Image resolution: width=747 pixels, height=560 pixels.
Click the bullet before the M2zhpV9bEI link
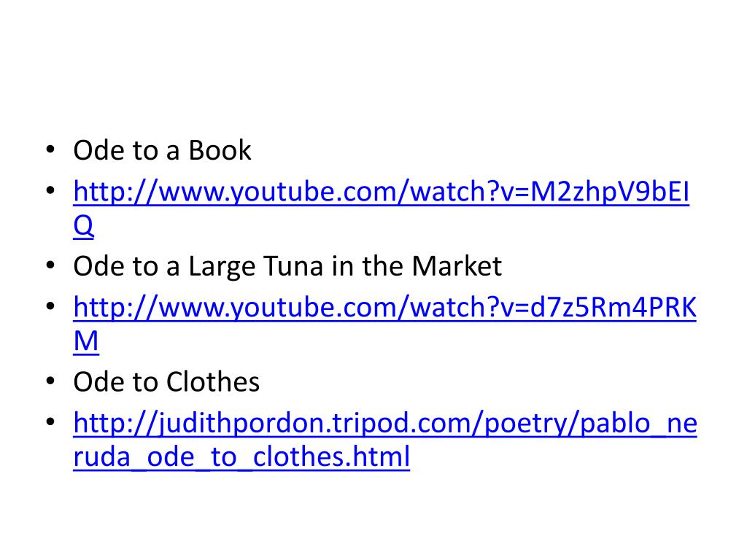(x=50, y=190)
